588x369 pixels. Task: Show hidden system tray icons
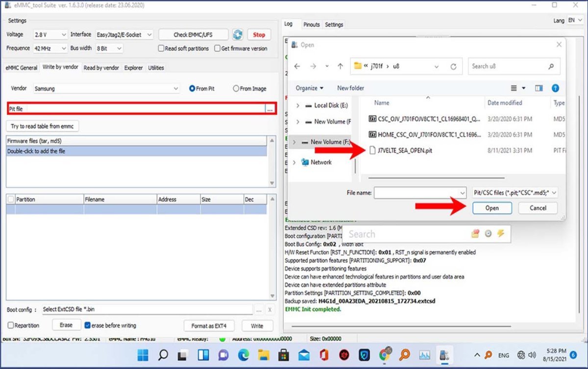(477, 354)
